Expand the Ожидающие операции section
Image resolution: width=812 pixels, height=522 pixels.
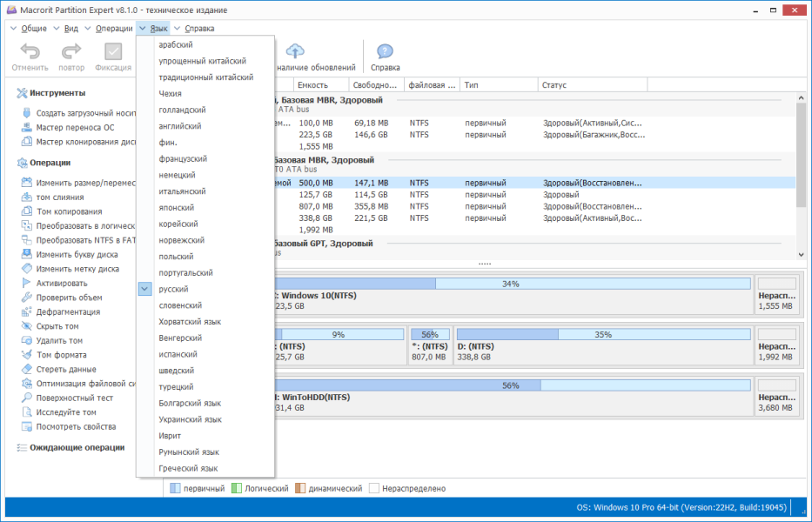click(x=77, y=447)
